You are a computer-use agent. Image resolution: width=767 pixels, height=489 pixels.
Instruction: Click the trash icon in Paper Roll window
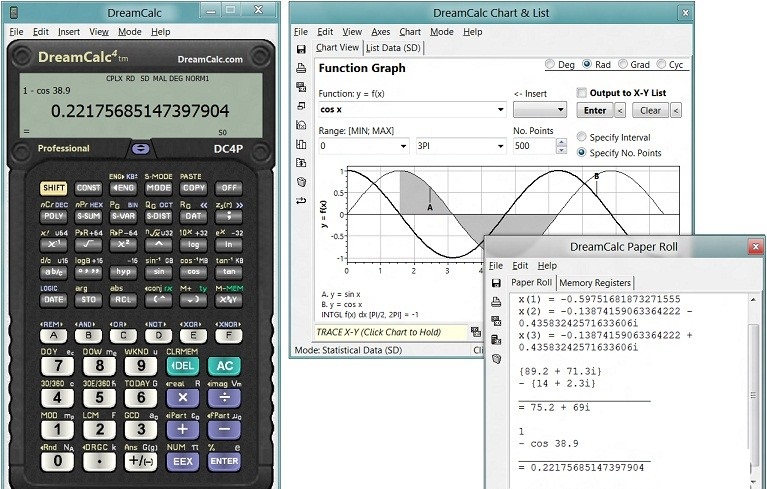(496, 359)
